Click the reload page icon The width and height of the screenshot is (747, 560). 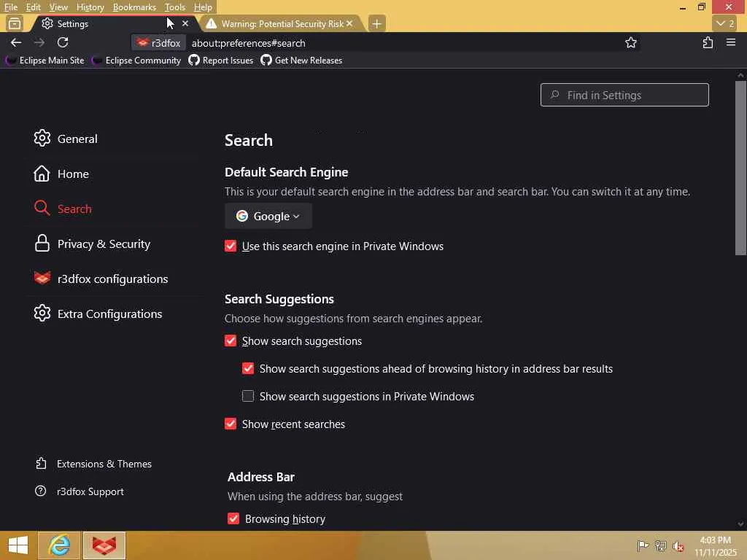coord(63,42)
